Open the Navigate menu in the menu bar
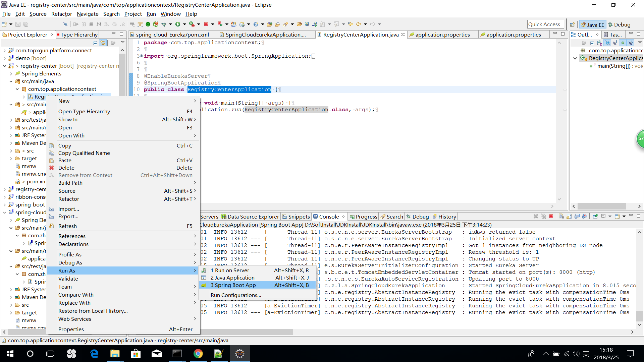The height and width of the screenshot is (362, 644). tap(88, 14)
